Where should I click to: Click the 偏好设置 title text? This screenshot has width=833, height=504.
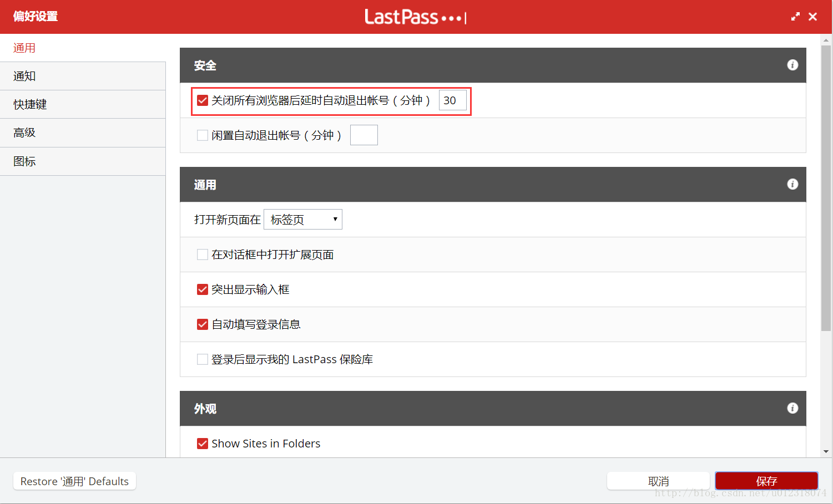(x=36, y=16)
